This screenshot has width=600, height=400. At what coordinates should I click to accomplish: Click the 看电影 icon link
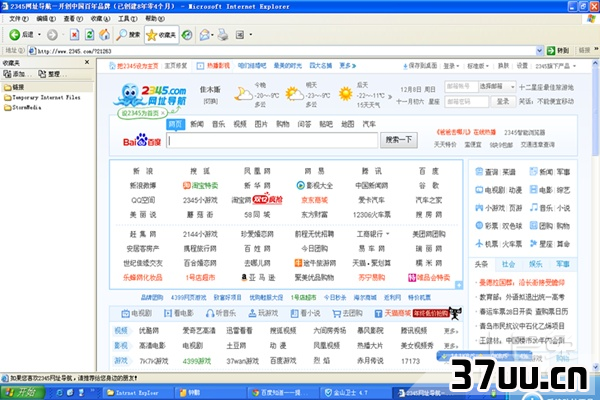click(x=179, y=313)
